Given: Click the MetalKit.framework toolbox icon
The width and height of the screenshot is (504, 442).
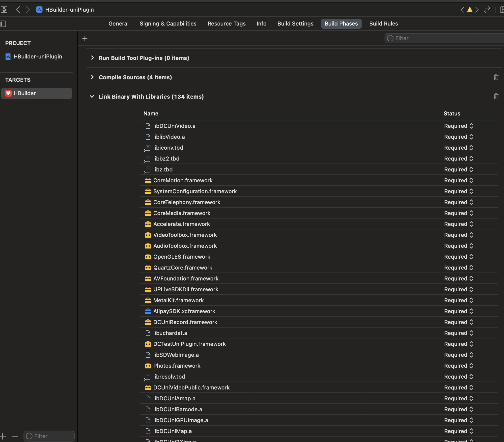Looking at the screenshot, I should [148, 301].
